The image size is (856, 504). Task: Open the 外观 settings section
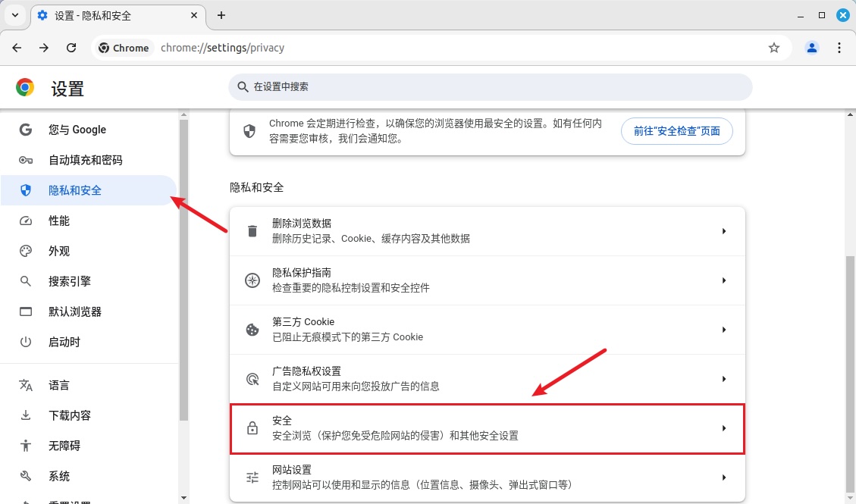point(89,251)
